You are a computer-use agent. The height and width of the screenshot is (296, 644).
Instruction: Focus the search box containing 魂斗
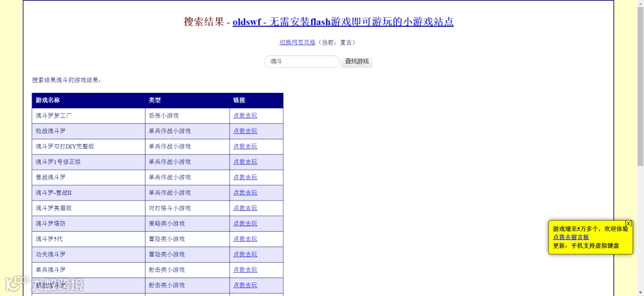(x=302, y=61)
